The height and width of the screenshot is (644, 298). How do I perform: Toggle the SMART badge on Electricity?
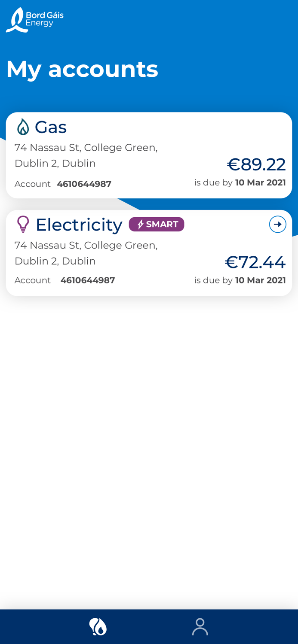157,224
